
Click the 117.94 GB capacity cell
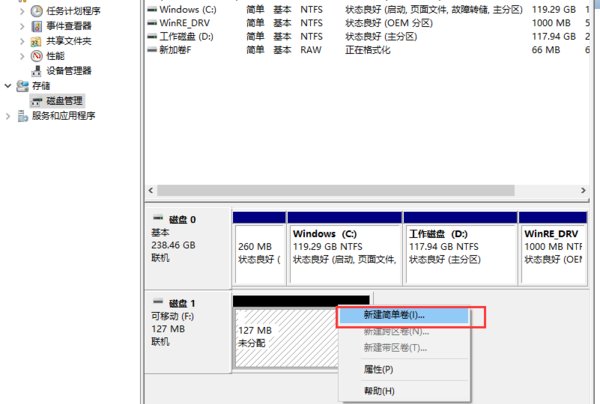point(554,36)
